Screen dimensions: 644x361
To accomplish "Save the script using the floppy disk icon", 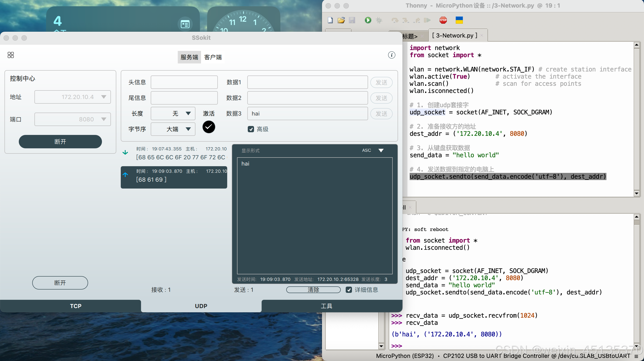I will pyautogui.click(x=352, y=20).
